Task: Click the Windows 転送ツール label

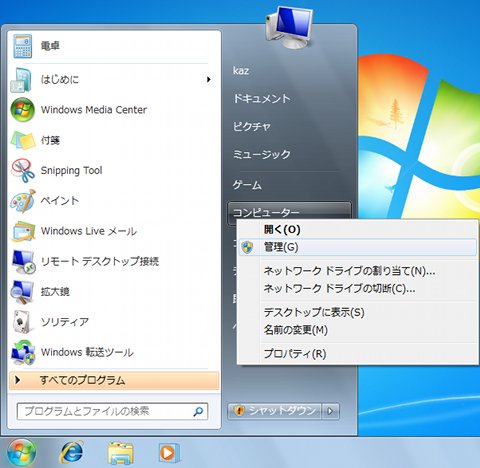Action: pyautogui.click(x=87, y=352)
